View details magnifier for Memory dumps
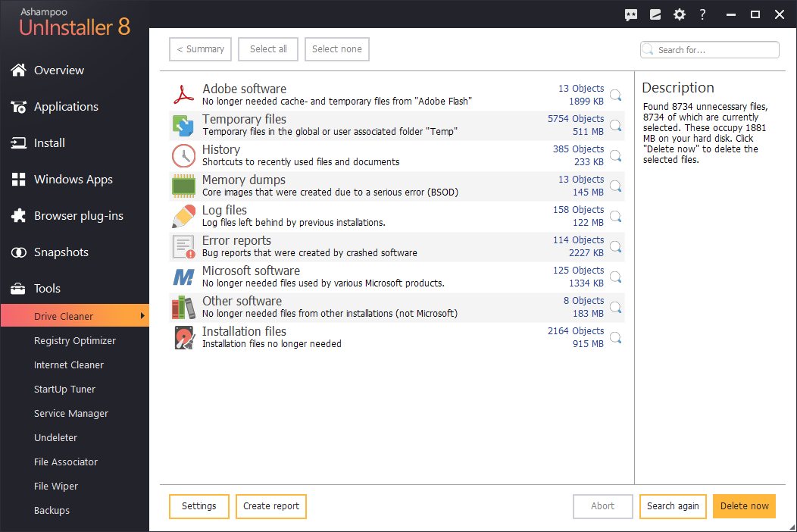 click(615, 186)
